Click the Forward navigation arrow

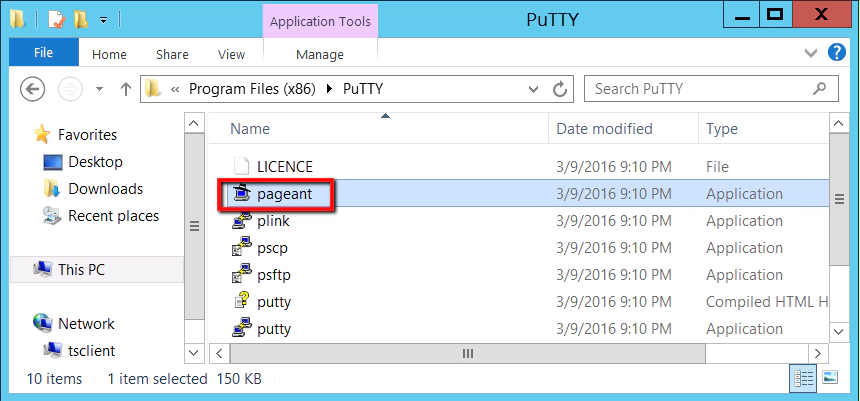70,89
